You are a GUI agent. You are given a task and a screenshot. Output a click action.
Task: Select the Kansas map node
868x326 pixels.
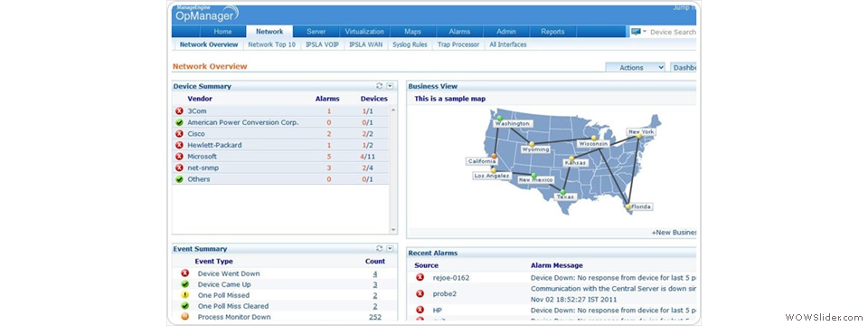571,158
